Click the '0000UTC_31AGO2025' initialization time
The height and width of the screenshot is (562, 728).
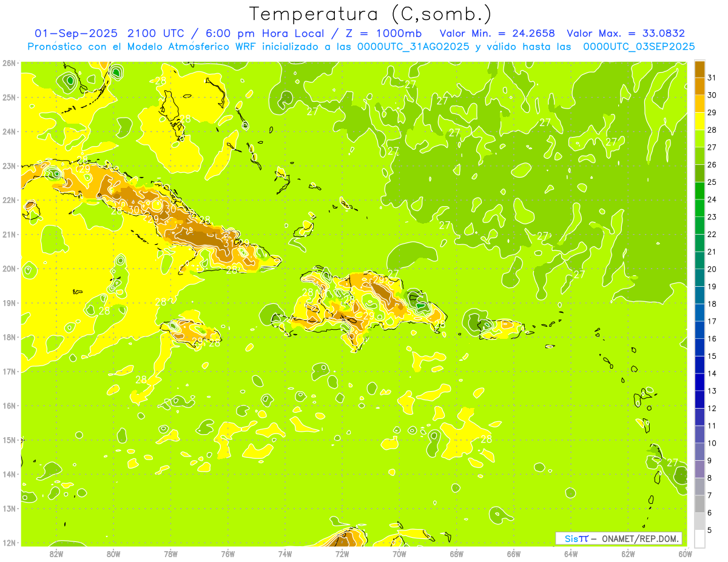click(413, 47)
